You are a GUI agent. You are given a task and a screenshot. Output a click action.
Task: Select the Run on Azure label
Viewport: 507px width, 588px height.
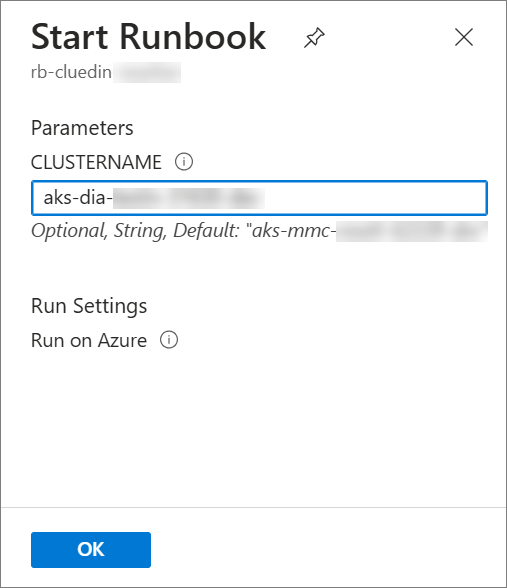[89, 340]
